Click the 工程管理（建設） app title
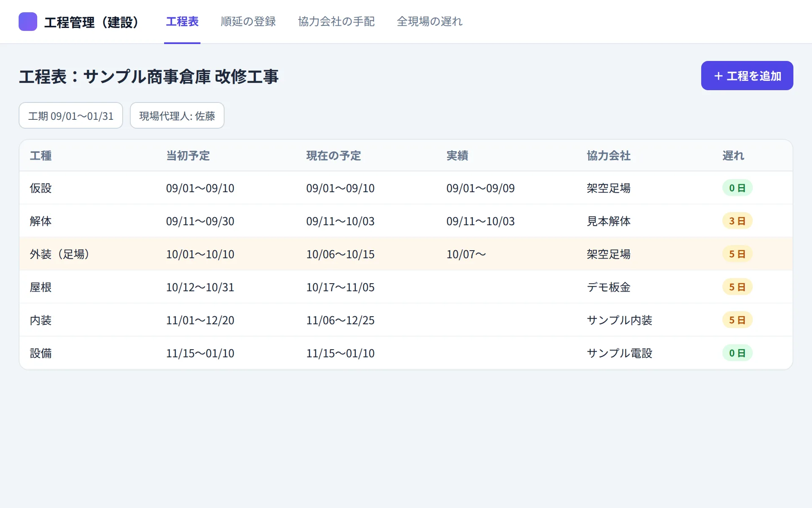812x508 pixels. [92, 22]
